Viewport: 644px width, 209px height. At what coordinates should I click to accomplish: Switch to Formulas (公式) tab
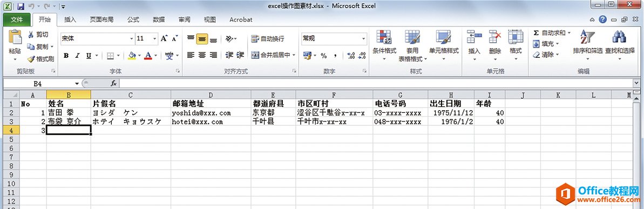(x=133, y=19)
